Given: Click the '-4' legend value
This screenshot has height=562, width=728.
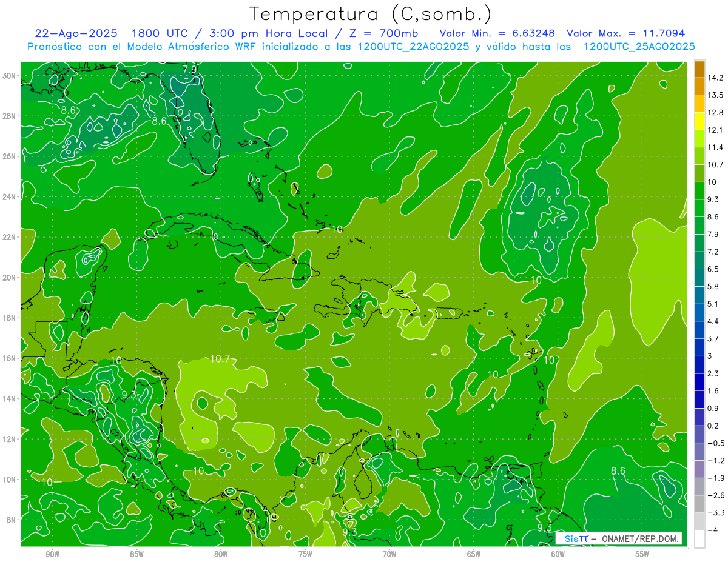Looking at the screenshot, I should (x=712, y=530).
